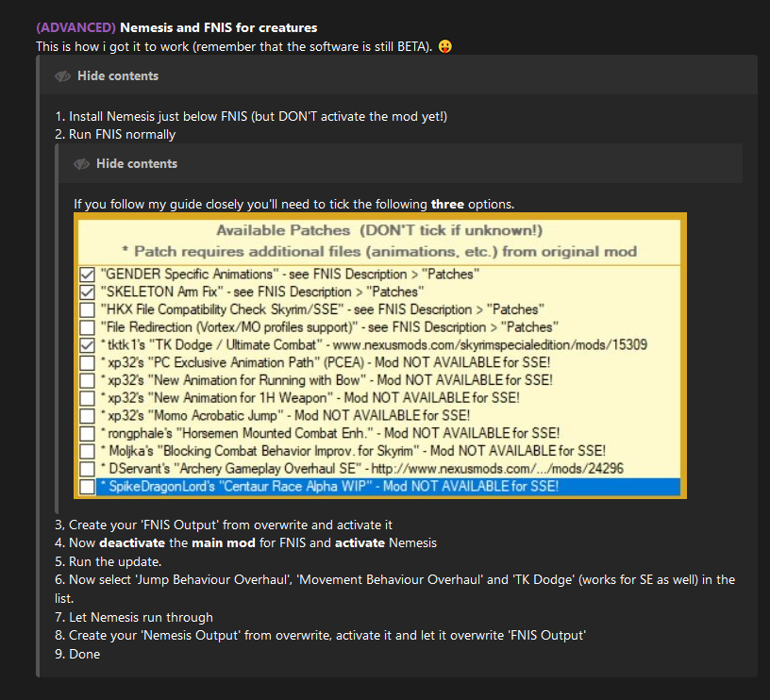Select the highlighted SpikeDragonLord's Centaur Race row

(388, 487)
